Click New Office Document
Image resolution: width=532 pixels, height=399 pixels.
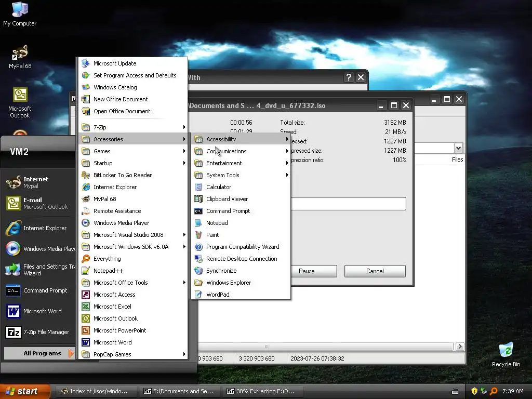[x=133, y=99]
